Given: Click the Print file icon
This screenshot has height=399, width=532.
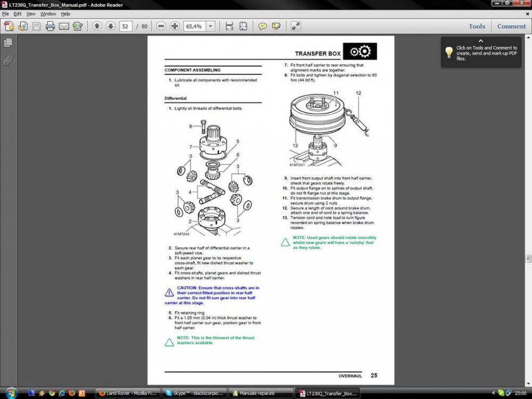Looking at the screenshot, I should pos(50,26).
